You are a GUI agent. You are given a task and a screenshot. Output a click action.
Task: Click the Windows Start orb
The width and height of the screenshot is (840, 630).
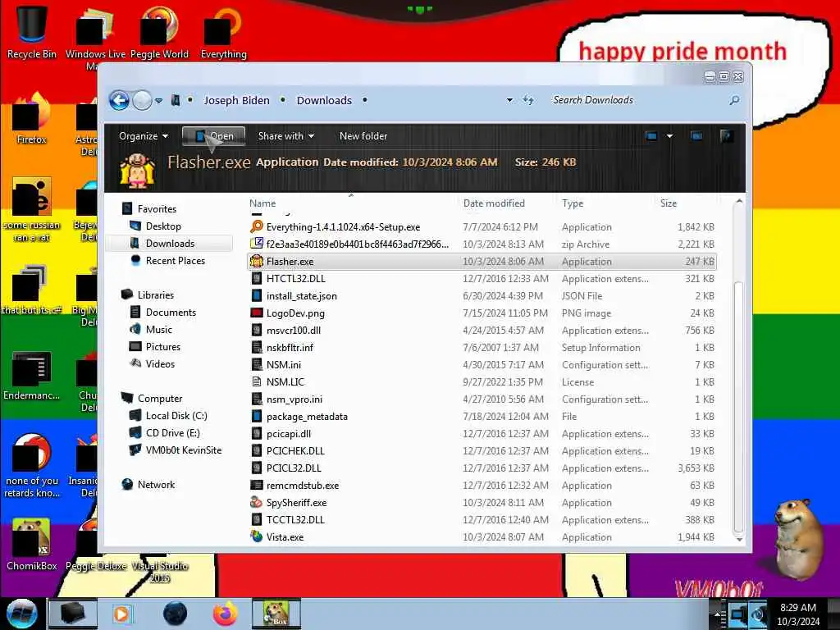tap(22, 614)
